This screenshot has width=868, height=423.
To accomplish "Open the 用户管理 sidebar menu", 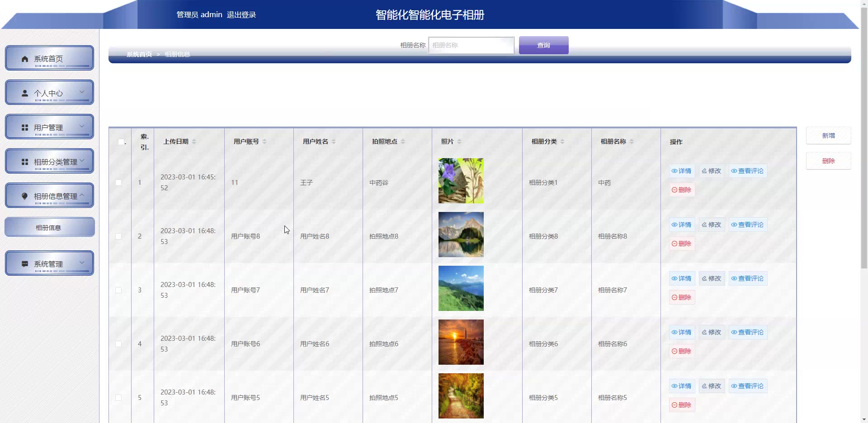I will [49, 127].
